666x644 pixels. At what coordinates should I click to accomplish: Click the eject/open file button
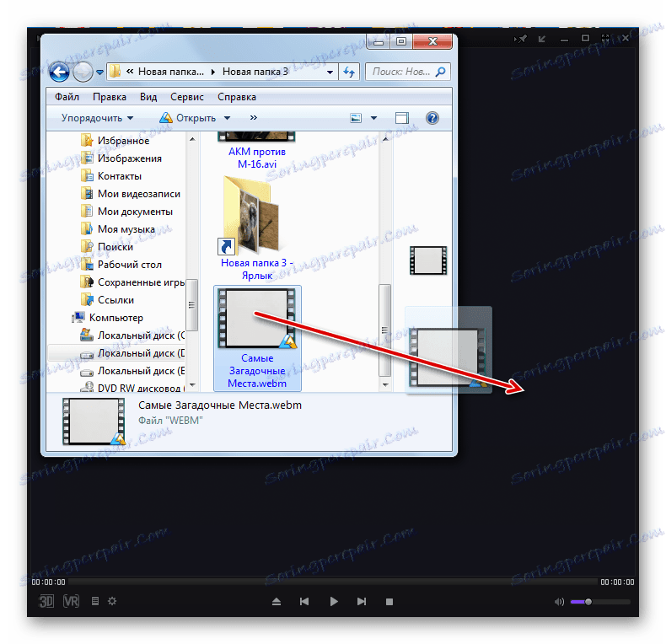(x=277, y=602)
